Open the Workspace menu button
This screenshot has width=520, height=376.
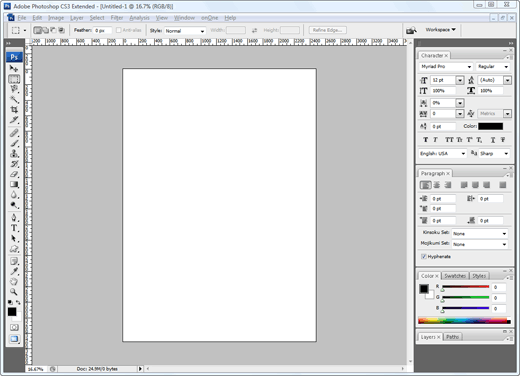coord(440,30)
